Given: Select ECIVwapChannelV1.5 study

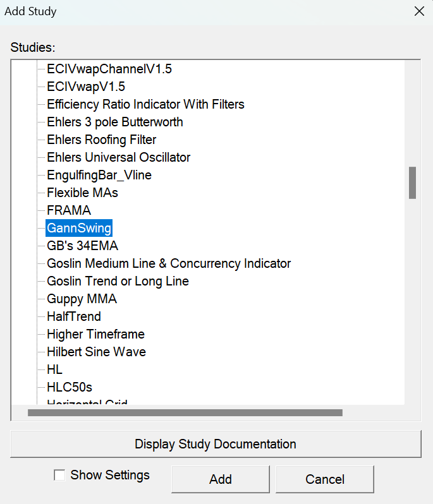Looking at the screenshot, I should click(109, 69).
